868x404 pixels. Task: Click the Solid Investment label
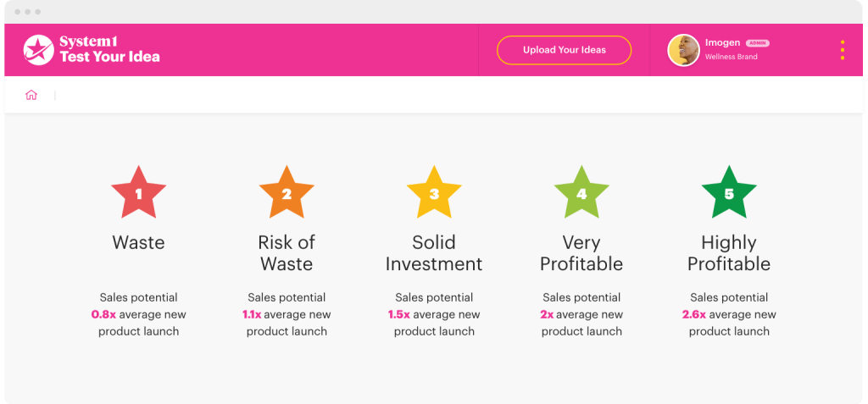[434, 253]
